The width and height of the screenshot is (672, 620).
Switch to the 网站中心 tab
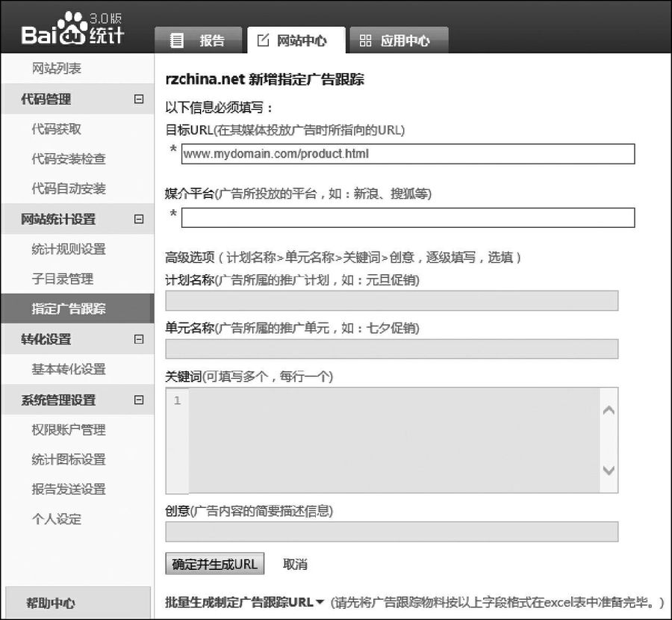[296, 40]
